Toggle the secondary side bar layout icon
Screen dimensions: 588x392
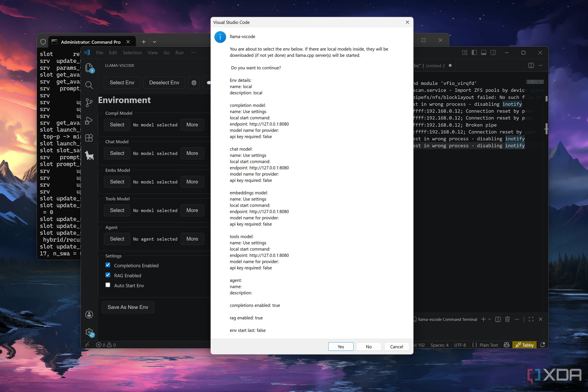pyautogui.click(x=493, y=53)
